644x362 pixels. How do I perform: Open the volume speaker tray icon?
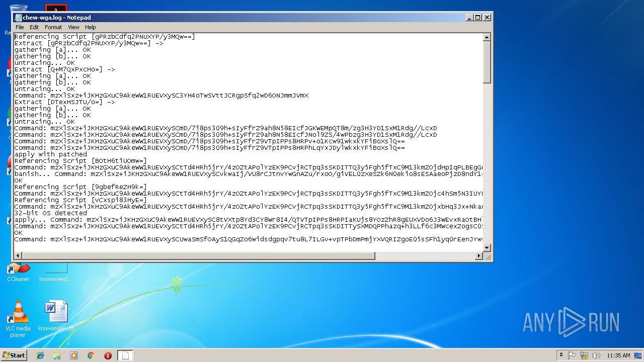tap(596, 355)
